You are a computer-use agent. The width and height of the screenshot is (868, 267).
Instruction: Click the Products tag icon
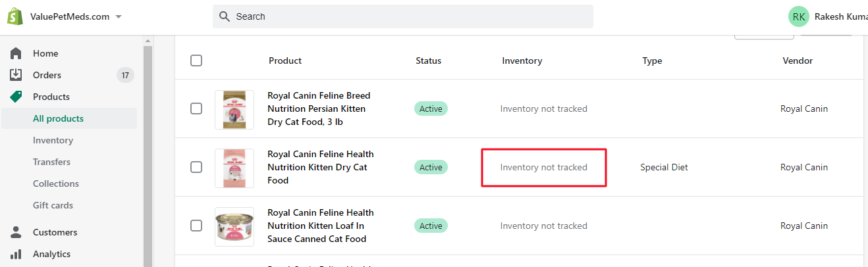16,97
